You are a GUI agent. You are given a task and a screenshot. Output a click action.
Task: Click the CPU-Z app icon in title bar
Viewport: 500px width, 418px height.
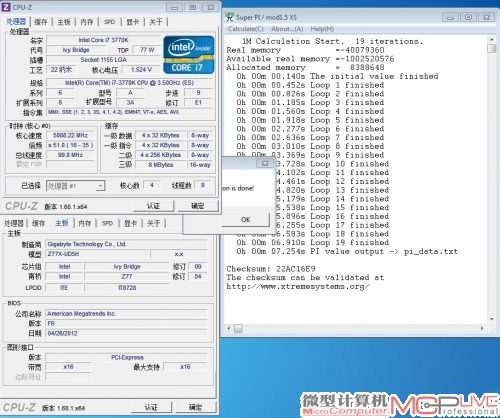click(x=6, y=7)
